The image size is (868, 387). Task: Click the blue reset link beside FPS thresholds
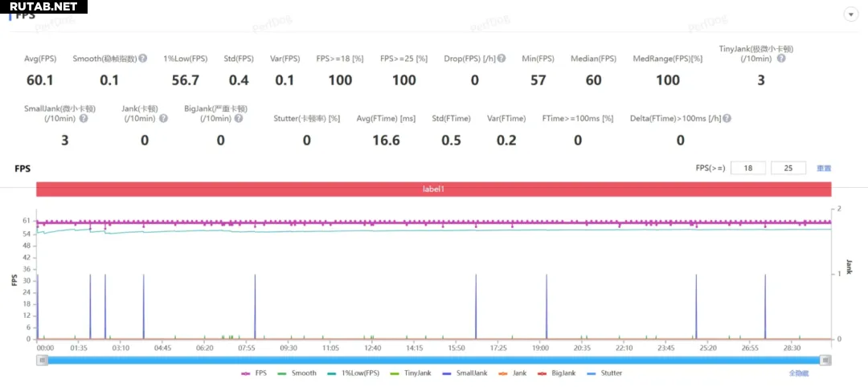tap(824, 169)
